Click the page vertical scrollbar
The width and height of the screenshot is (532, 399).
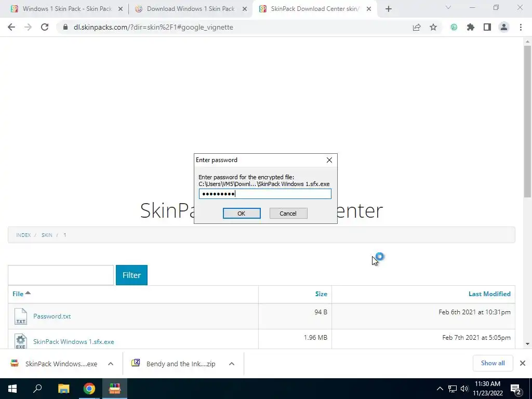point(527,122)
